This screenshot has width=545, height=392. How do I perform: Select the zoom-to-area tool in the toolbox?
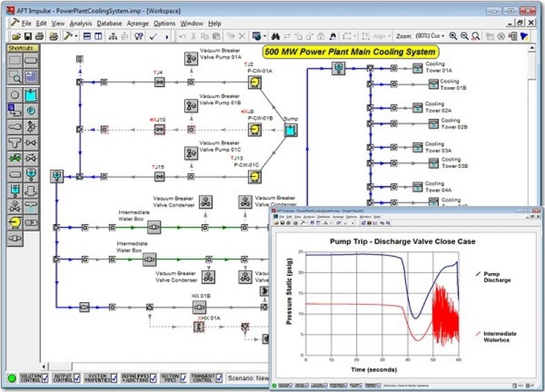click(x=15, y=77)
